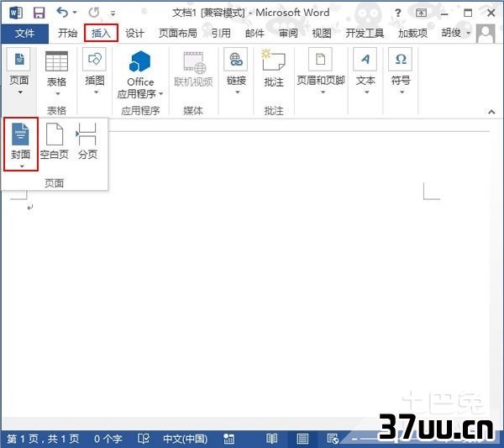Expand the 插图 illustrations group

[94, 71]
